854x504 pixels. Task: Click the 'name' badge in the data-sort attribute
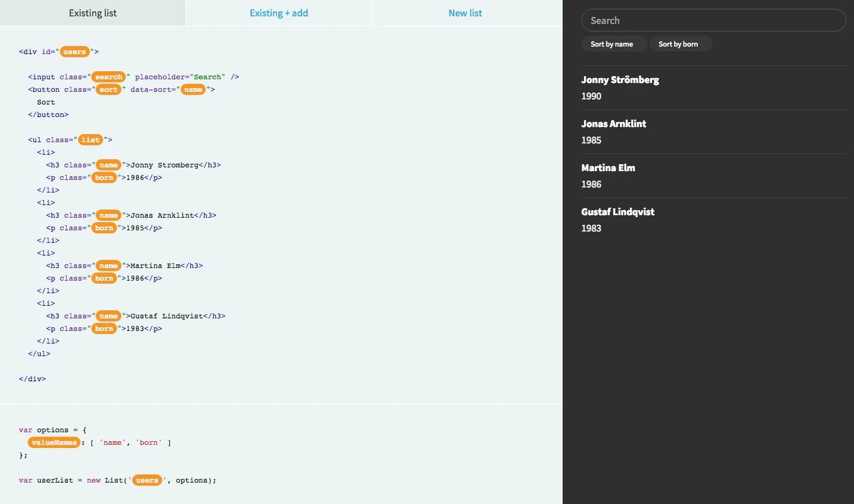194,89
